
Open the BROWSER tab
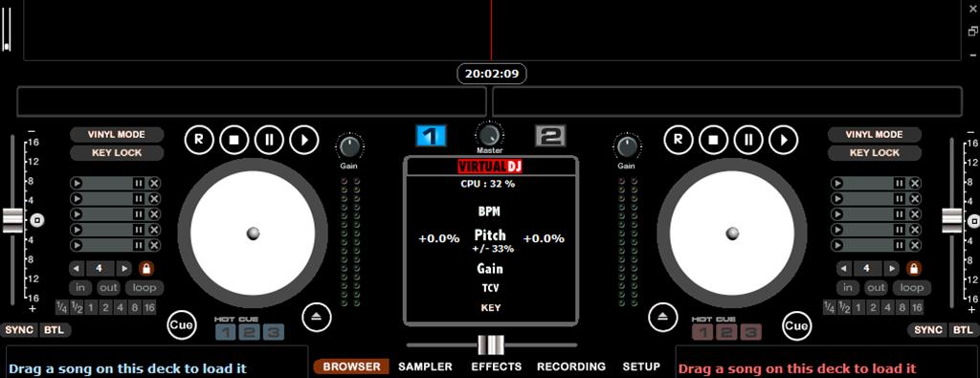coord(351,367)
